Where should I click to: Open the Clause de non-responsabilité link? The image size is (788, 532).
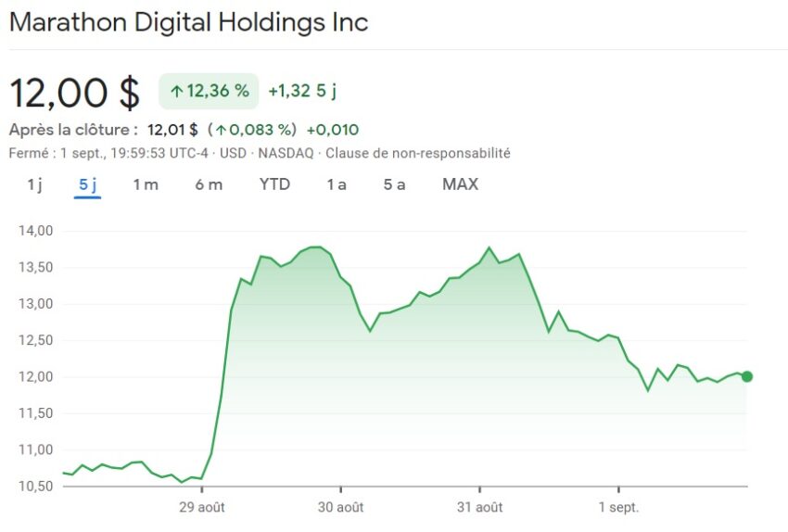[417, 153]
